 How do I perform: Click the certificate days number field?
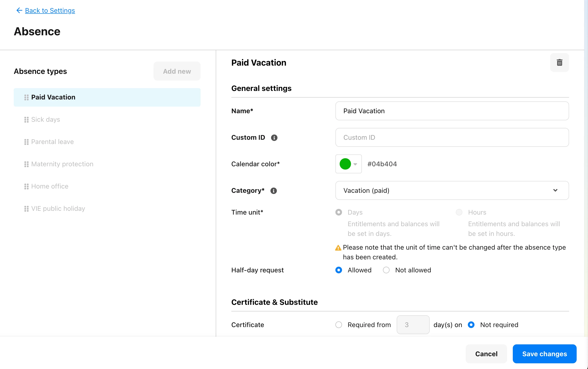(x=413, y=324)
